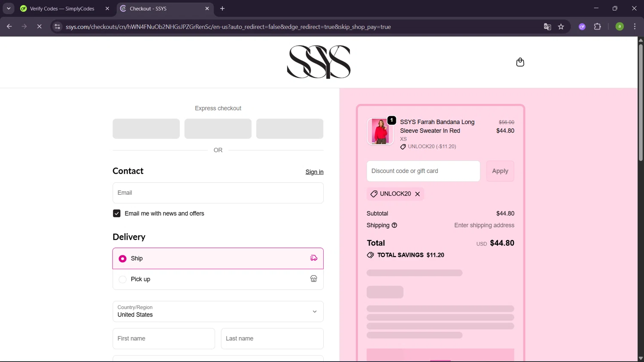Screen dimensions: 644x362
Task: Open the Chrome profile avatar
Action: [x=620, y=27]
